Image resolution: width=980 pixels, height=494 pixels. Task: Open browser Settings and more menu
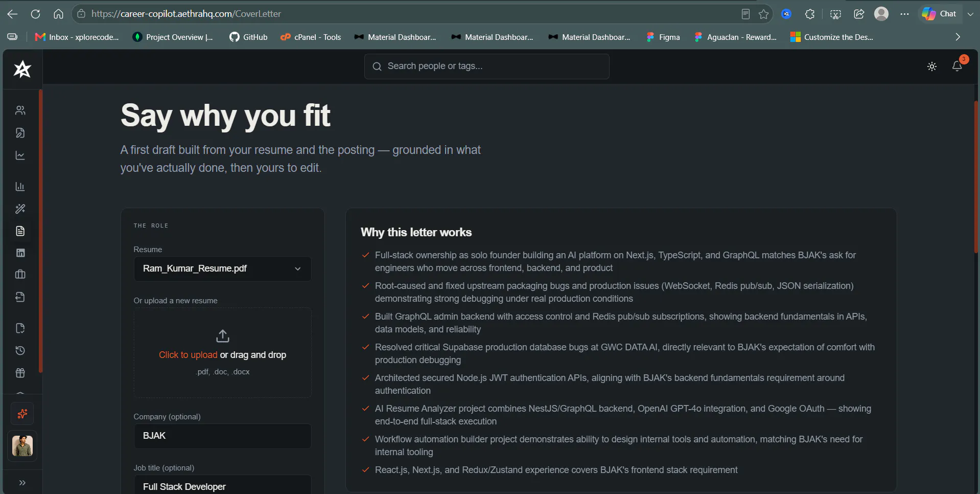pyautogui.click(x=904, y=14)
